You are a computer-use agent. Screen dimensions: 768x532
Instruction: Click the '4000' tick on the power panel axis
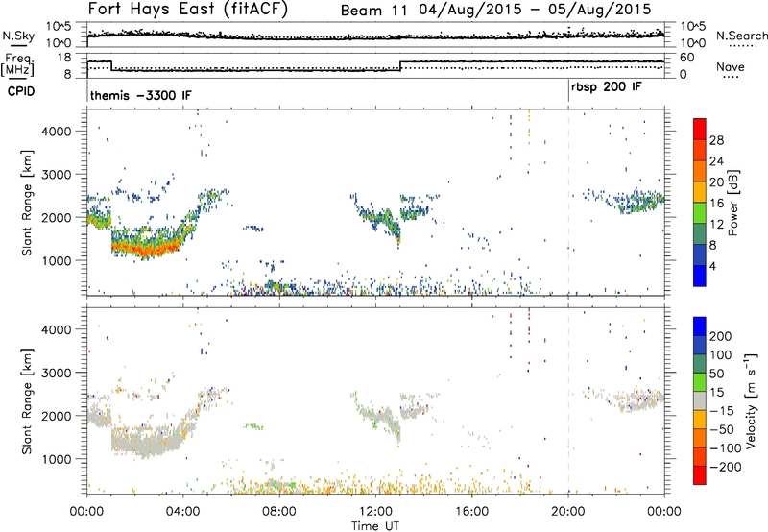57,132
